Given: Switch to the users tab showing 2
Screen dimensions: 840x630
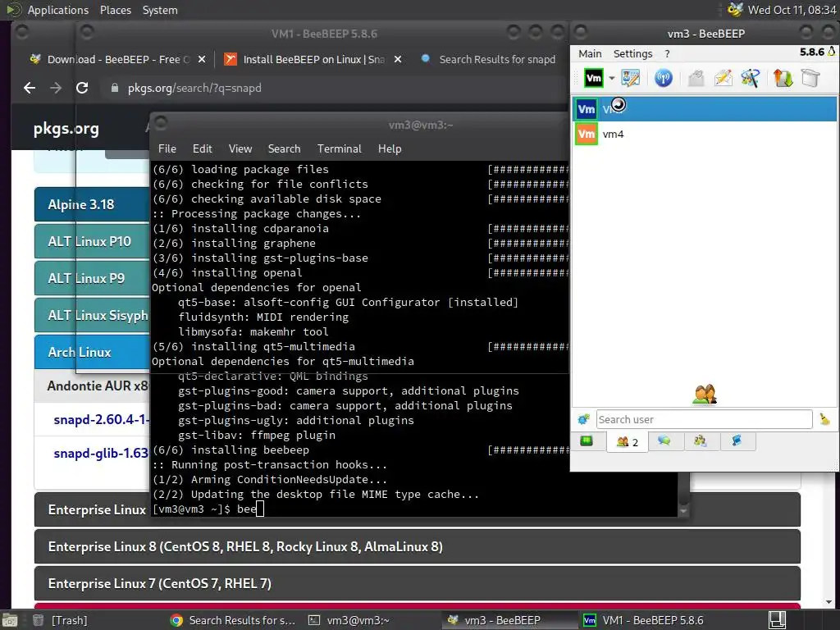Looking at the screenshot, I should [627, 442].
